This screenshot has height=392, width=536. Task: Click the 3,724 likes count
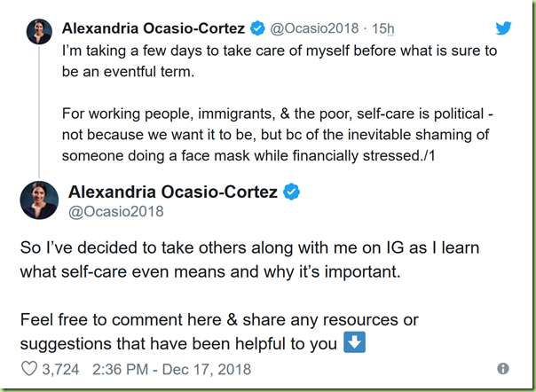pyautogui.click(x=60, y=370)
